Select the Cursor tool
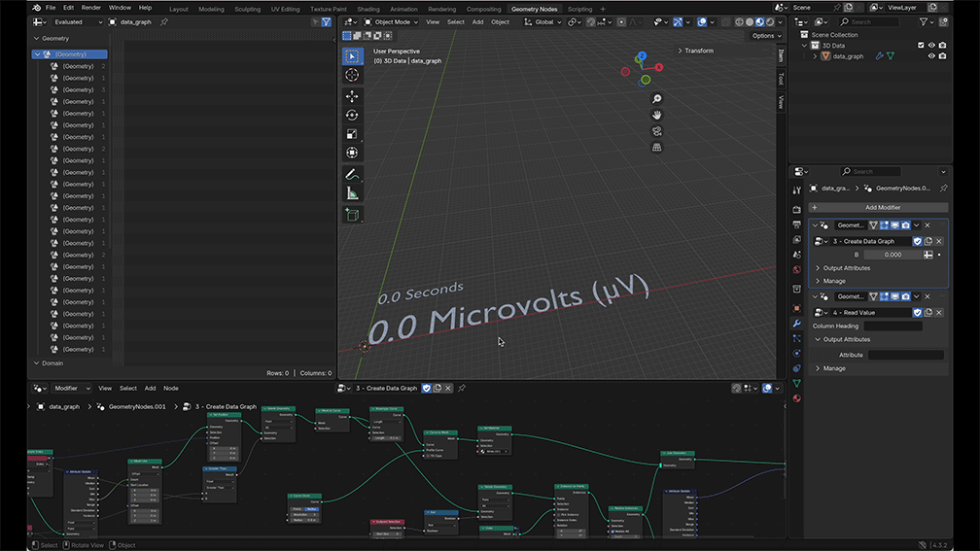This screenshot has height=551, width=980. (353, 75)
